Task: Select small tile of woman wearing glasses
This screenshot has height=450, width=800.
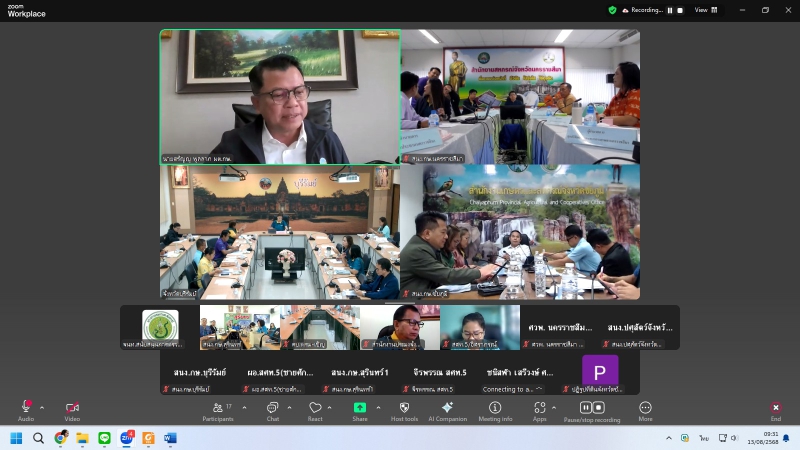Action: pos(480,328)
